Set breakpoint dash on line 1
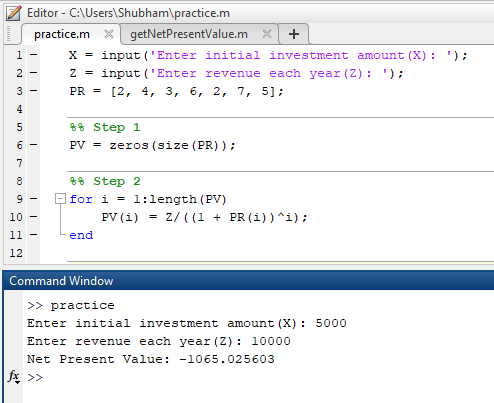 click(x=34, y=55)
